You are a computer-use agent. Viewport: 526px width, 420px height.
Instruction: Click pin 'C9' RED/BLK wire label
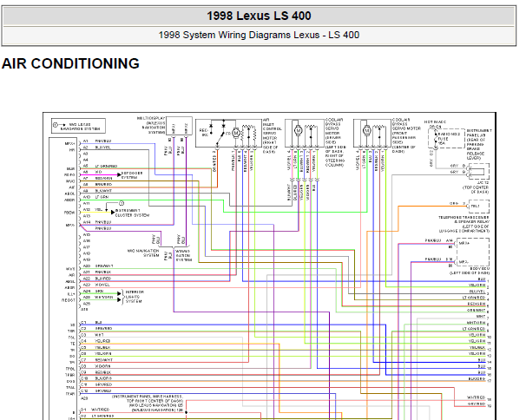tap(102, 372)
